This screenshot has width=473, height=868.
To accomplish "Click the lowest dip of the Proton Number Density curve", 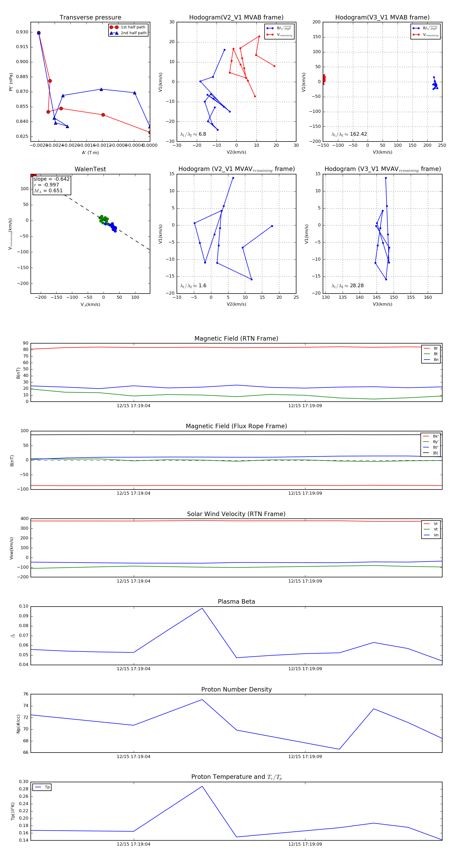I will (x=339, y=749).
